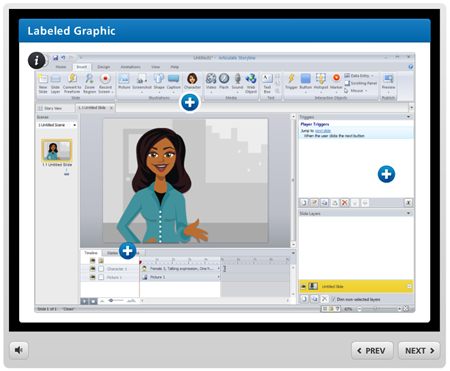Collapse the Triggers panel arrow

(x=409, y=117)
